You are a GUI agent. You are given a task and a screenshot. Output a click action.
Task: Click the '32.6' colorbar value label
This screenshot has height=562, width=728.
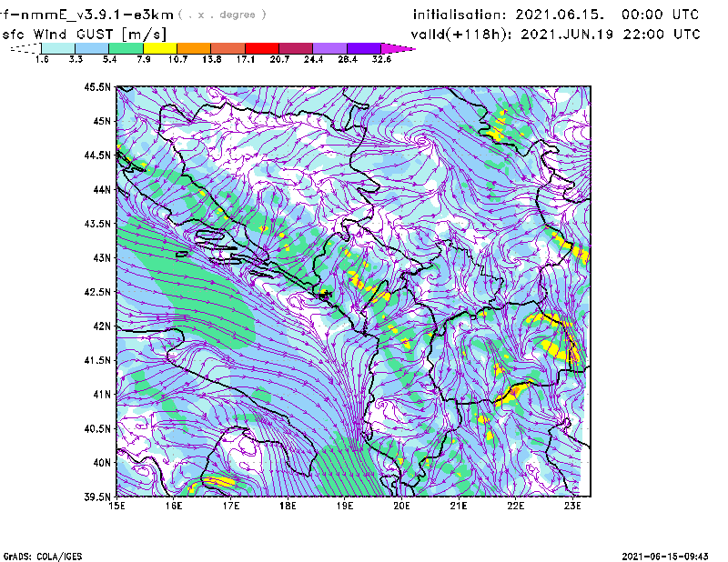point(381,59)
